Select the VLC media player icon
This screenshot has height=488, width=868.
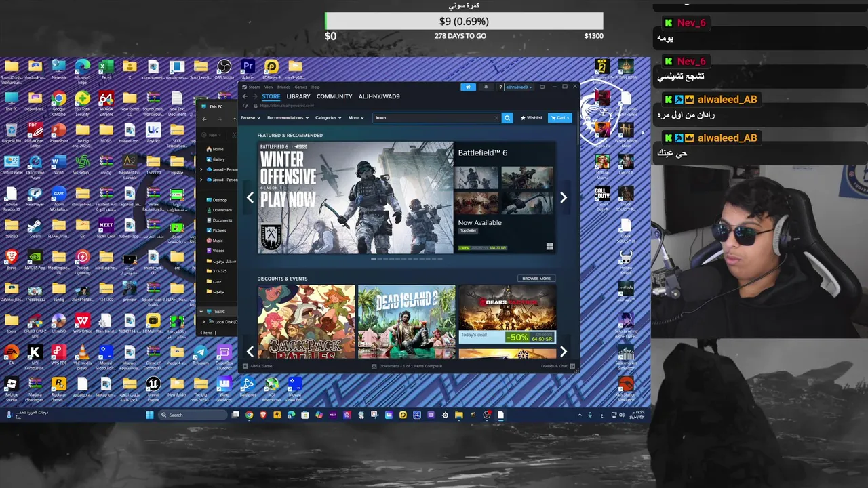pyautogui.click(x=82, y=357)
